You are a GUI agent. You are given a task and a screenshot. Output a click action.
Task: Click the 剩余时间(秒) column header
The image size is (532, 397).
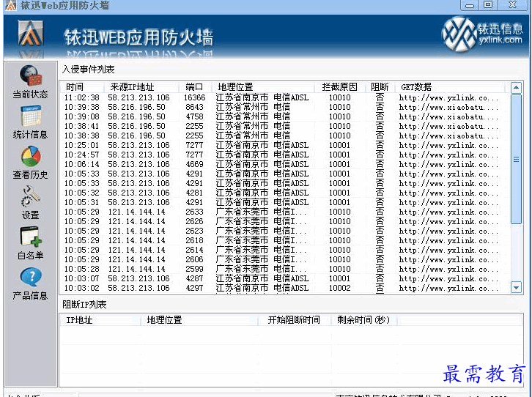tap(363, 320)
